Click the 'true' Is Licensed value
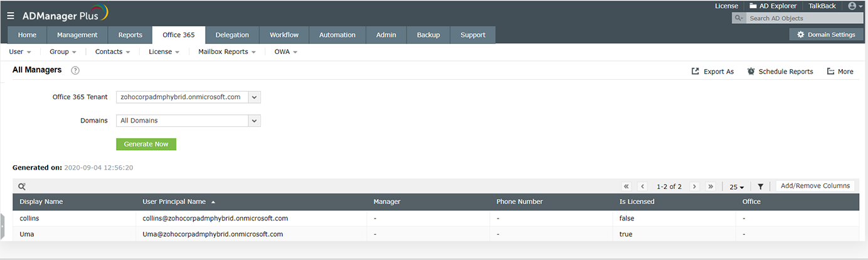868x260 pixels. point(626,234)
